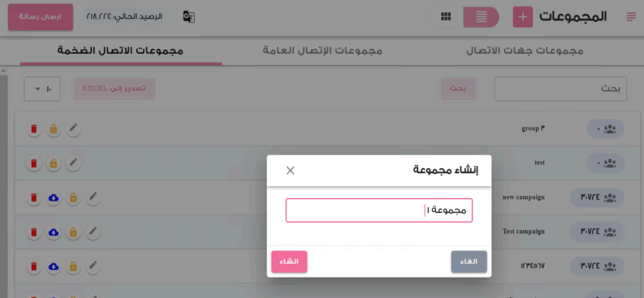Click the الغاء cancel button in dialog
The width and height of the screenshot is (644, 298).
click(x=469, y=262)
